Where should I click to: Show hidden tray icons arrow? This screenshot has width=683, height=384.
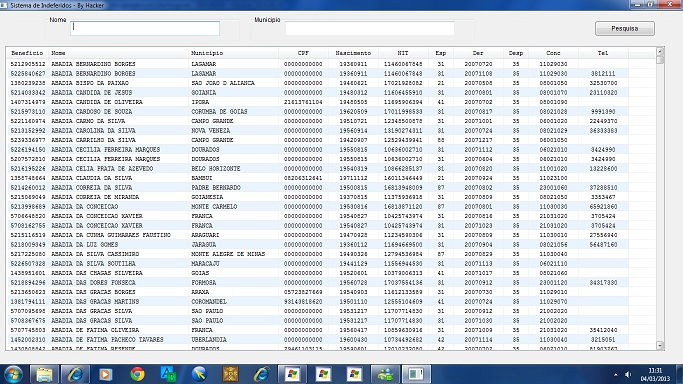615,374
